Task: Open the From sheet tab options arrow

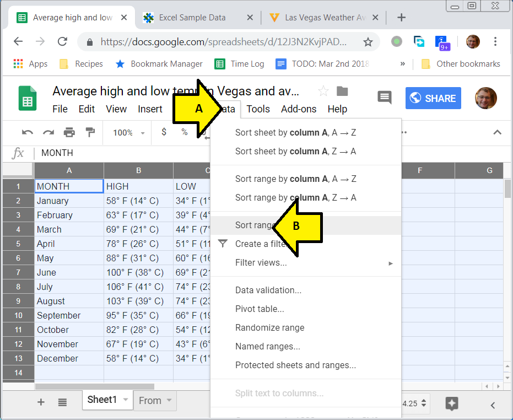Action: [x=169, y=400]
